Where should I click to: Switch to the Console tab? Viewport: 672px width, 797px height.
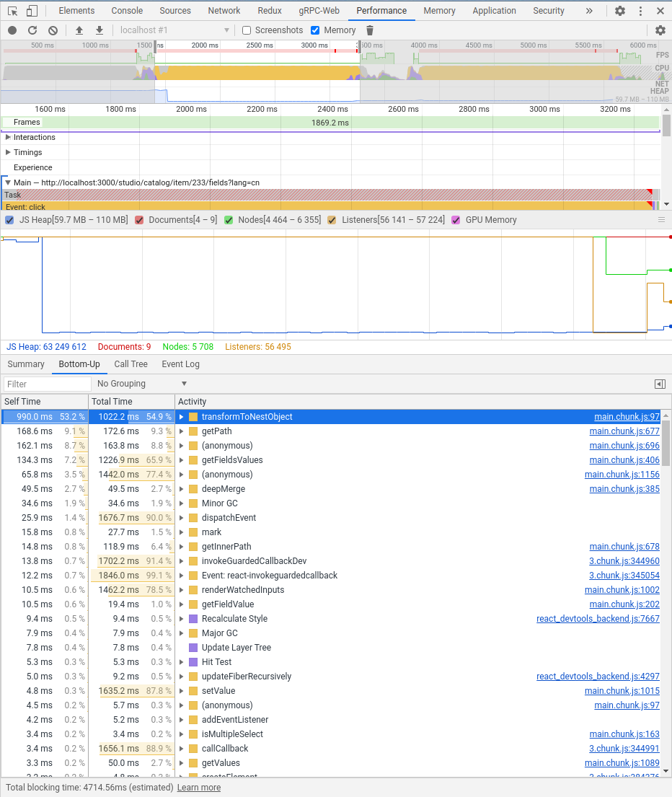[127, 11]
